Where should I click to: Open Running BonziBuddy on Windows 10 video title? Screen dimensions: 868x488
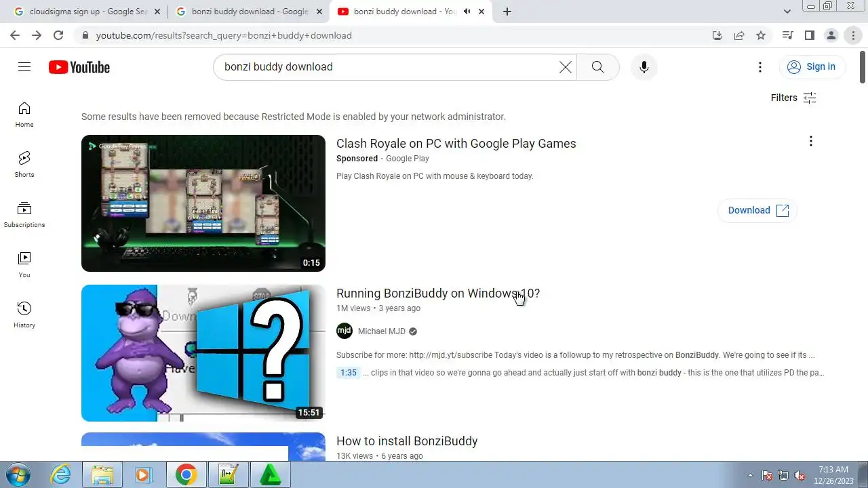click(x=438, y=293)
